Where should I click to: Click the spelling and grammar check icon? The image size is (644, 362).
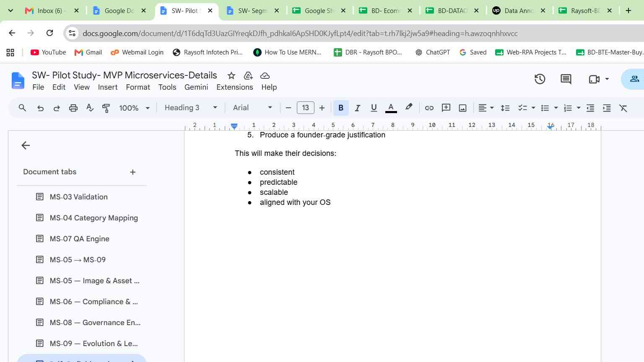pyautogui.click(x=90, y=108)
